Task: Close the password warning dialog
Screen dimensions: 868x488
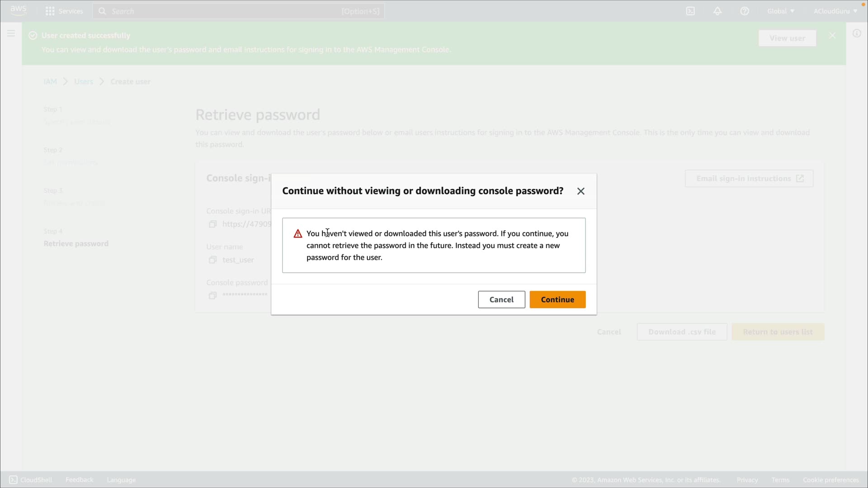Action: point(581,191)
